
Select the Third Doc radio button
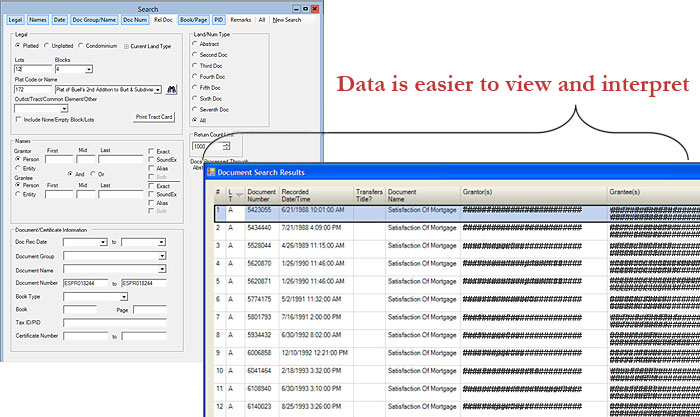point(195,66)
